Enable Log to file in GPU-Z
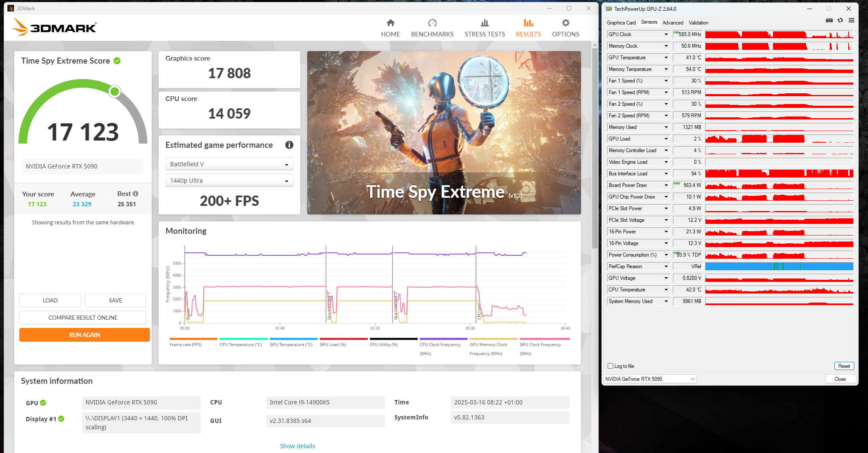This screenshot has height=453, width=868. [x=610, y=366]
